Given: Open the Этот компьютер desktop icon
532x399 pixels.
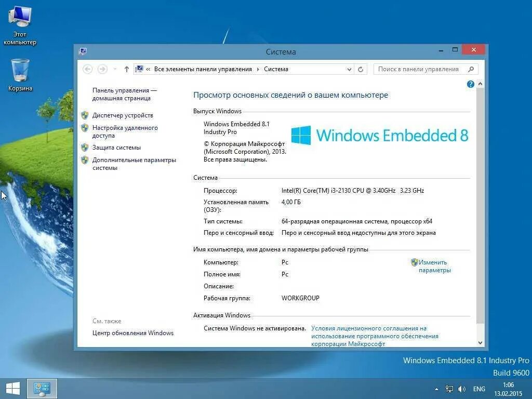Looking at the screenshot, I should pos(20,26).
